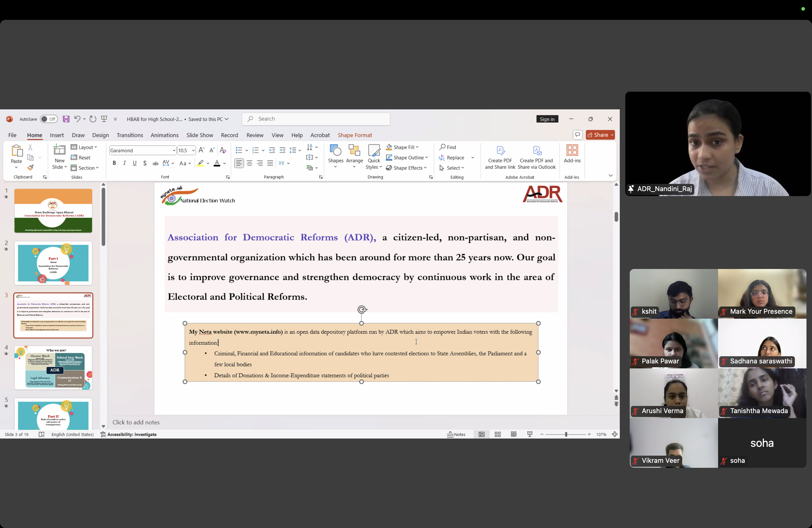Switch to Slide Sorter view

click(497, 434)
